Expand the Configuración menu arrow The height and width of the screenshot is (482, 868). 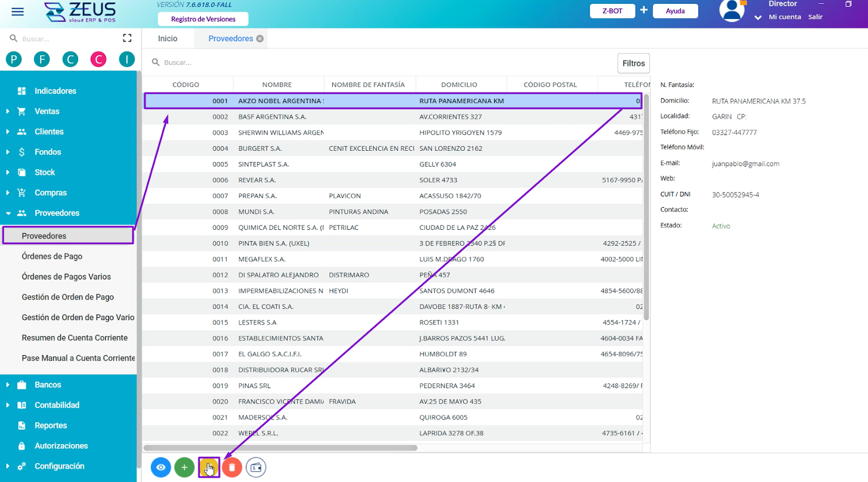8,466
